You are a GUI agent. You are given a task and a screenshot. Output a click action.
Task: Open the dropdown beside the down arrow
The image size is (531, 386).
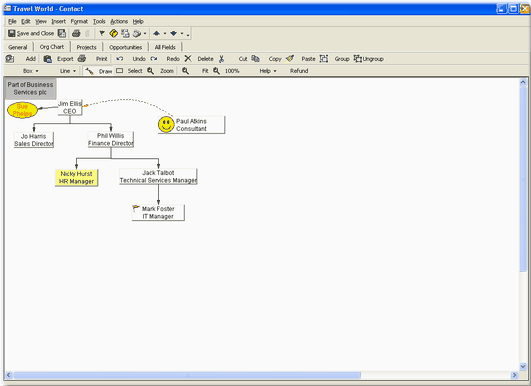click(x=182, y=34)
